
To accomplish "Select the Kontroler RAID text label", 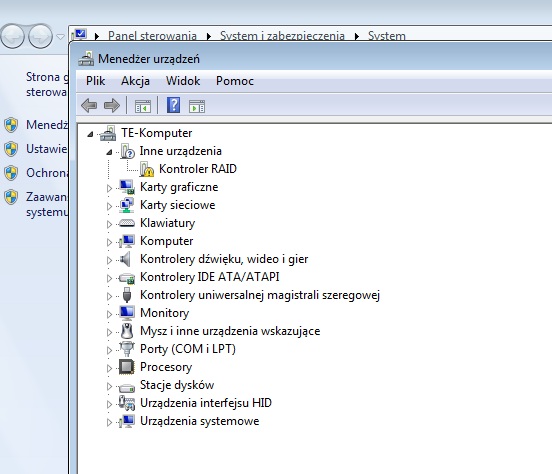I will (197, 169).
